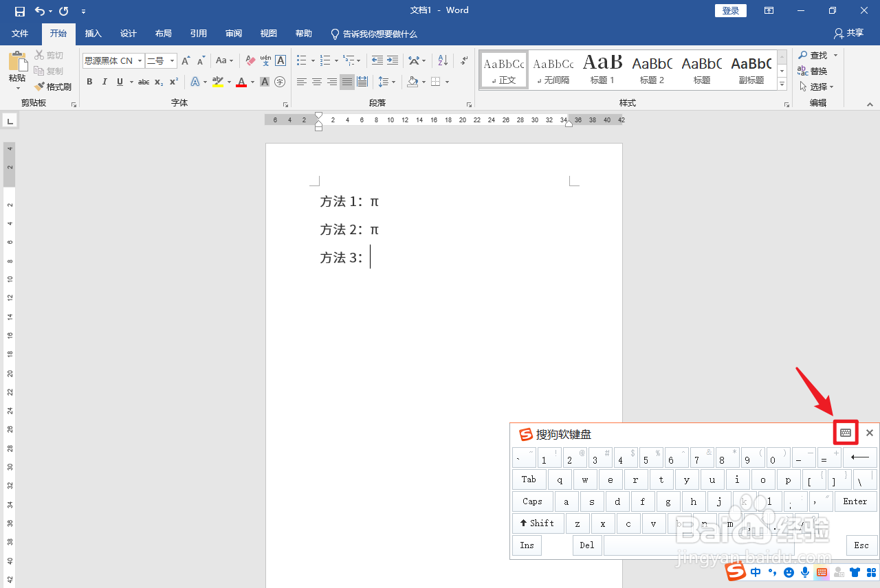Screen dimensions: 880x588
Task: Click the 登录 (Sign in) button
Action: [x=731, y=10]
